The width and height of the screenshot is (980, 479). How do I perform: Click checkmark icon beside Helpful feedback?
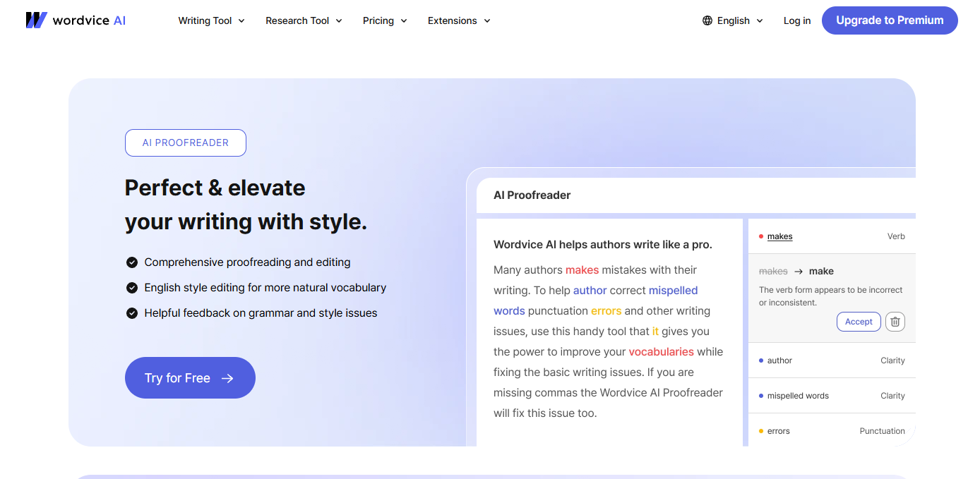pos(132,313)
